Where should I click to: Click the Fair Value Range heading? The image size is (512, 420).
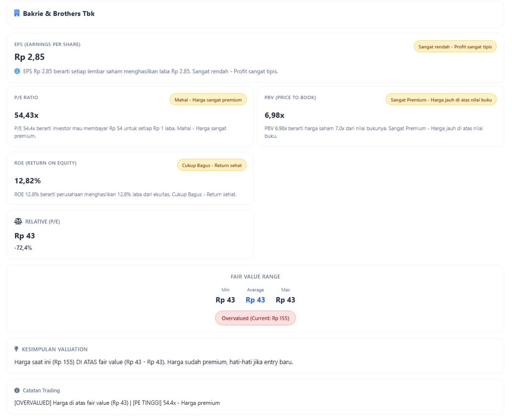(x=255, y=276)
